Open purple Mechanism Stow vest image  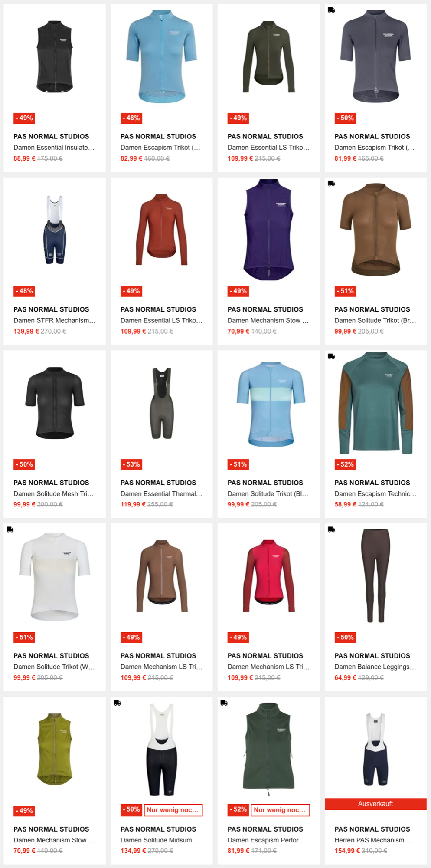coord(269,230)
